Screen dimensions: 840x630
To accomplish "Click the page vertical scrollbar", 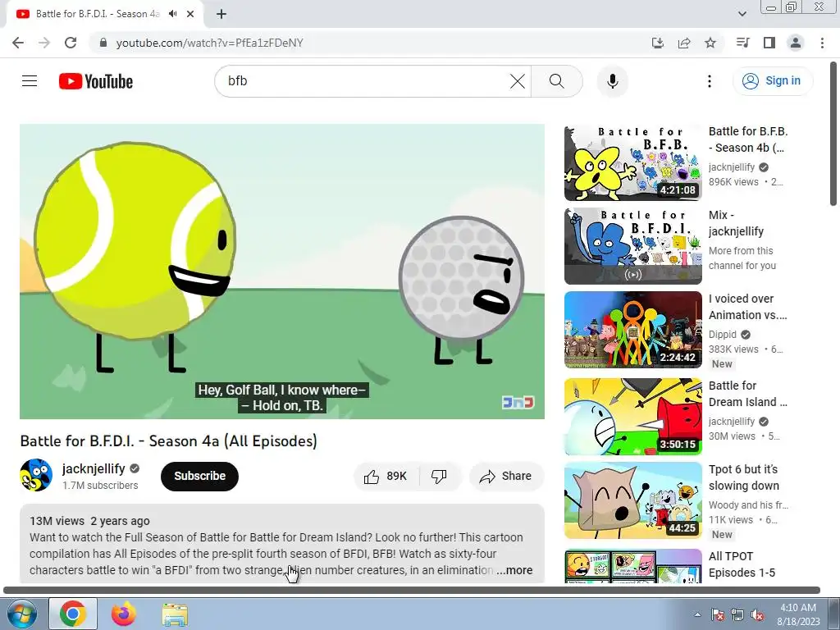I will coord(833,134).
